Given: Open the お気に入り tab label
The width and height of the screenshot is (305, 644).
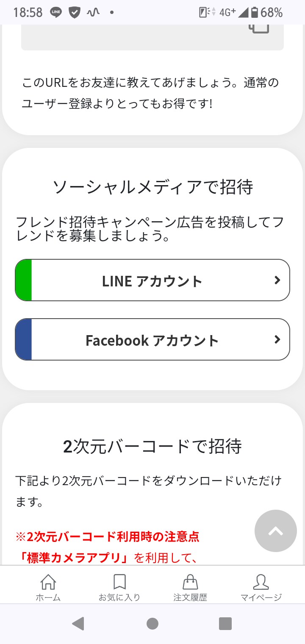Looking at the screenshot, I should click(x=119, y=597).
